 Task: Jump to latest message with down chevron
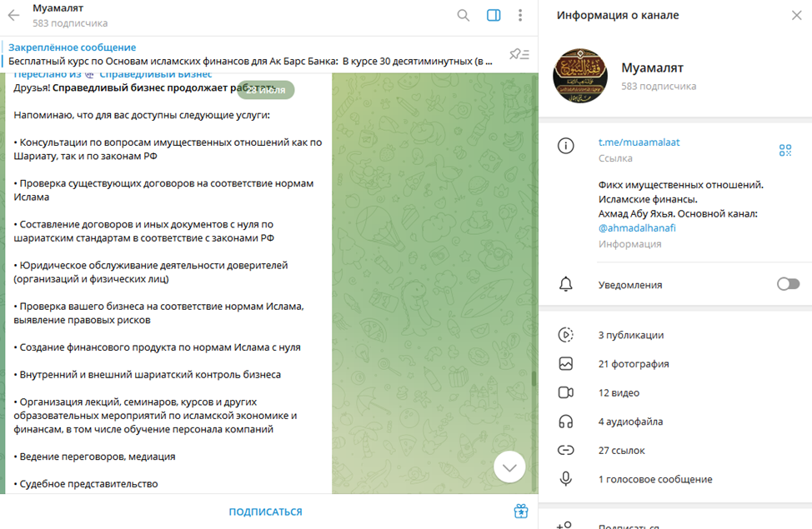click(x=509, y=467)
